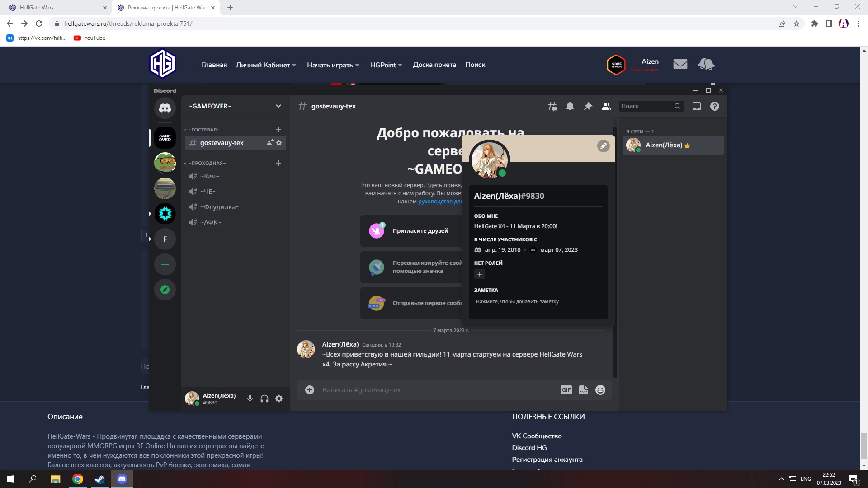This screenshot has height=488, width=868.
Task: Click the HG site logo
Action: tap(162, 64)
